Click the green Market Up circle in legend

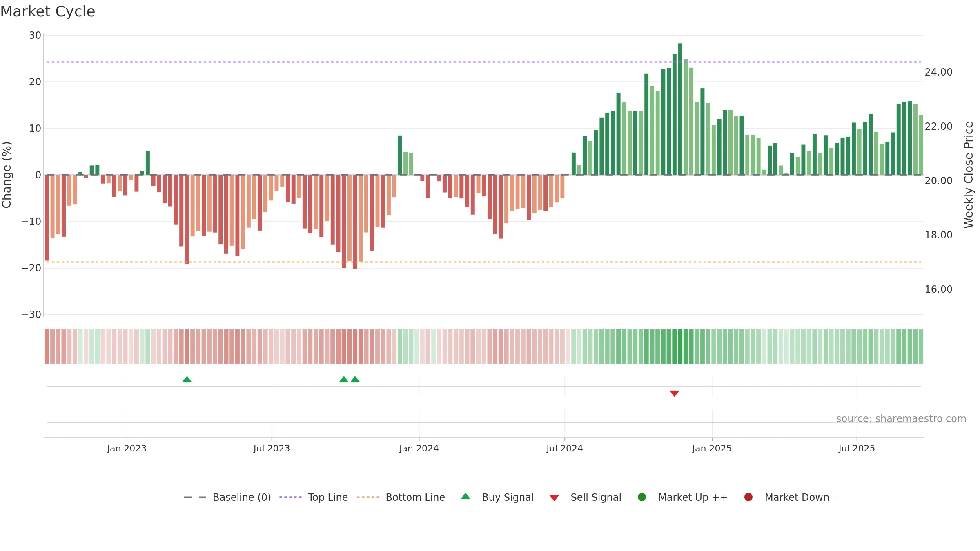click(642, 497)
